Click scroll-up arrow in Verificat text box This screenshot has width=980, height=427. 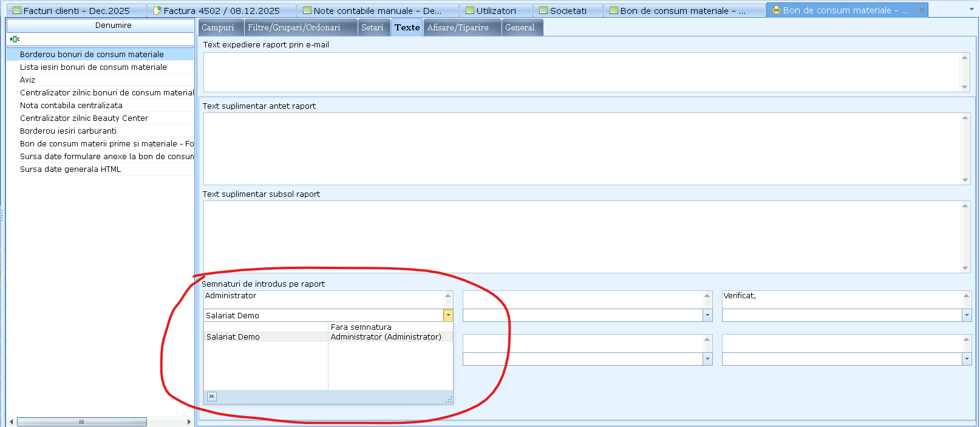coord(967,296)
